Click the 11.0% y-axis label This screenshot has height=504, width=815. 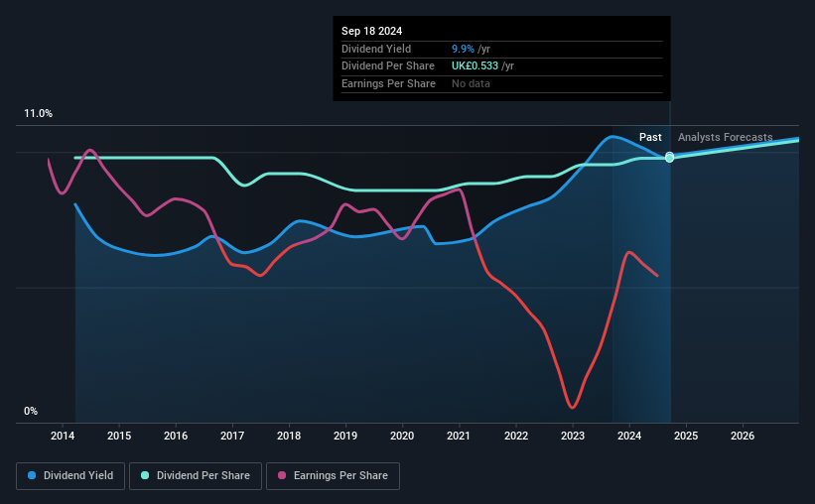pyautogui.click(x=39, y=114)
